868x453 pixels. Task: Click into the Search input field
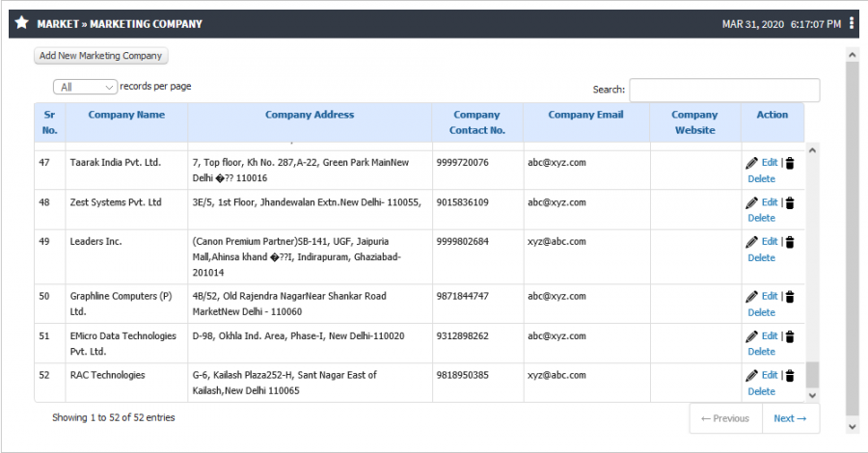click(724, 90)
